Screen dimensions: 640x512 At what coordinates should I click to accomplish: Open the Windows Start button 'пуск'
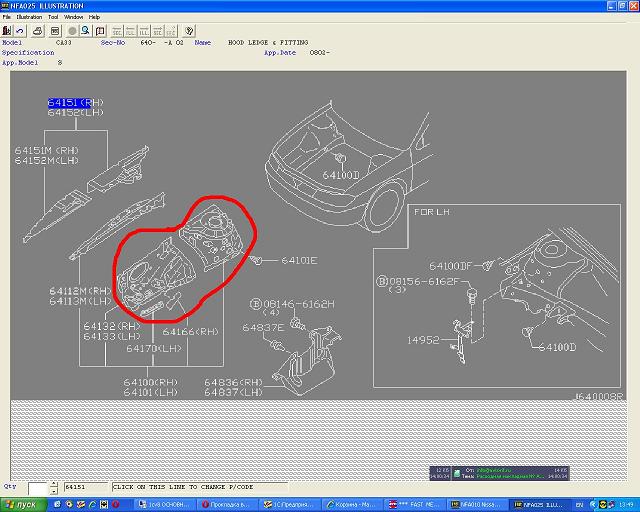[20, 504]
